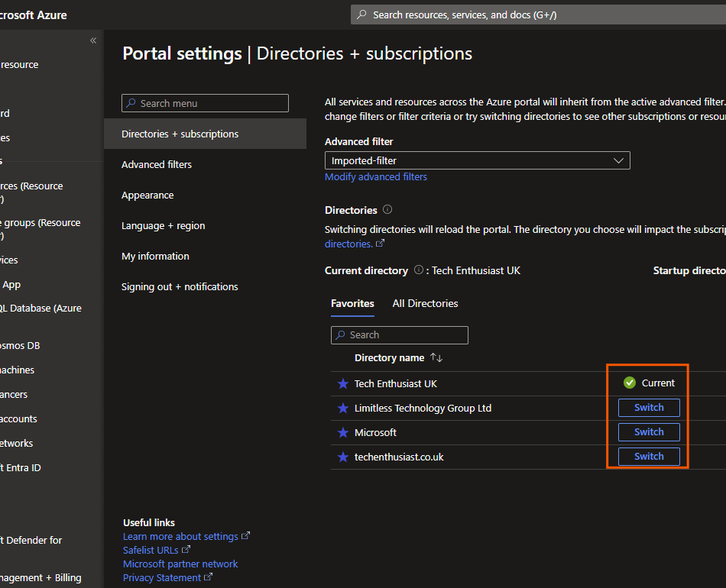This screenshot has height=588, width=726.
Task: Unfavorite Tech Enthusiast UK star icon
Action: pyautogui.click(x=343, y=383)
